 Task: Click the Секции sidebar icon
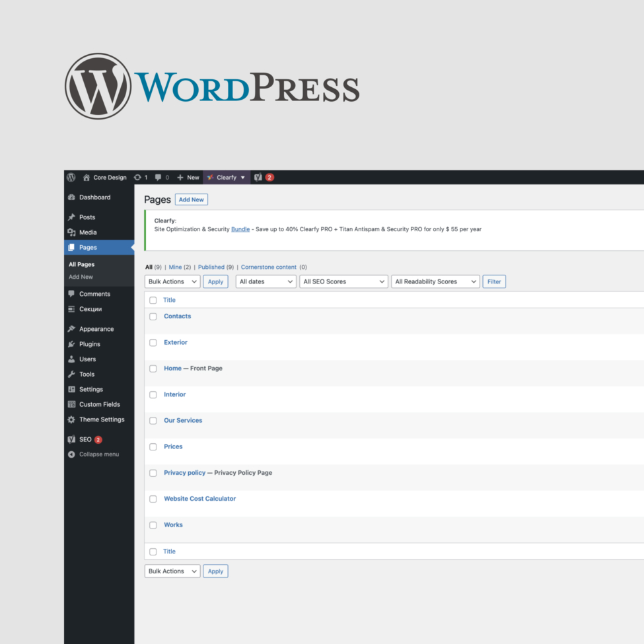pos(71,309)
